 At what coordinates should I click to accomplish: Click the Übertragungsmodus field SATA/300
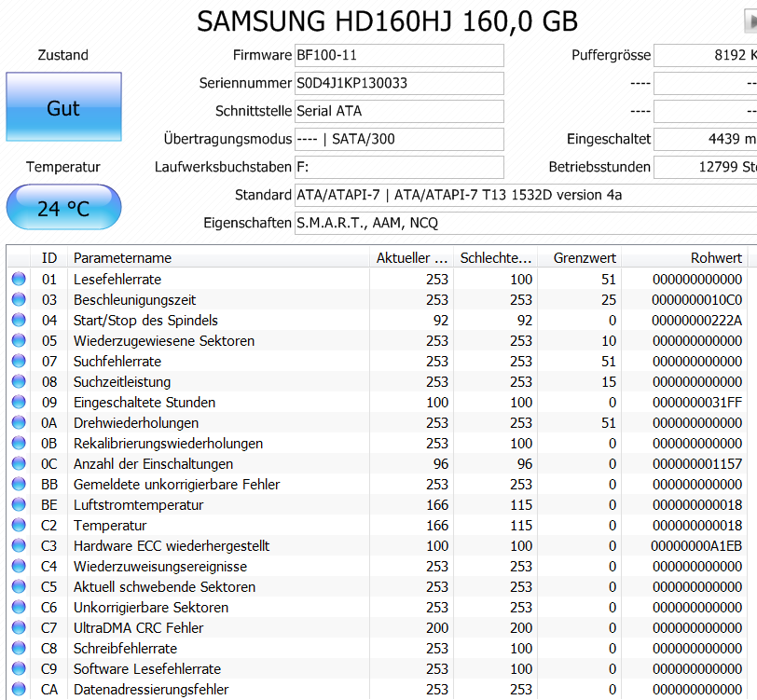399,140
